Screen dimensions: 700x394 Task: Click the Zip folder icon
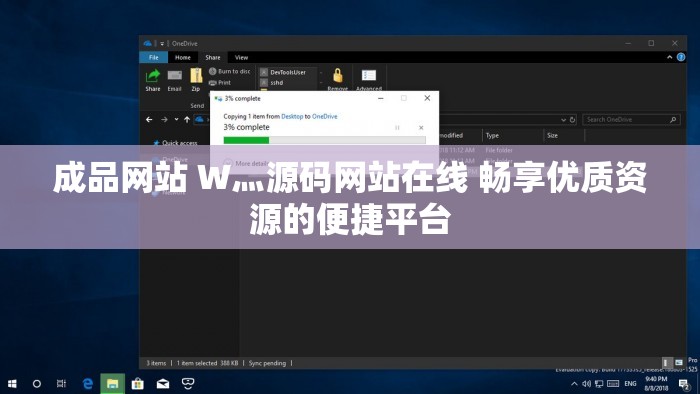point(196,80)
